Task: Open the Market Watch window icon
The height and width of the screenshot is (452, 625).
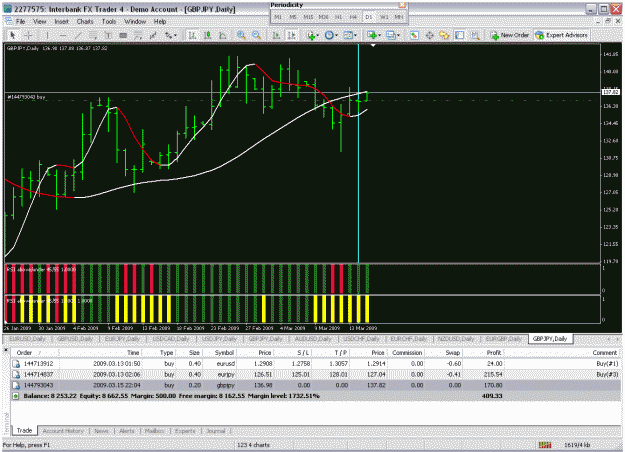Action: coord(414,35)
